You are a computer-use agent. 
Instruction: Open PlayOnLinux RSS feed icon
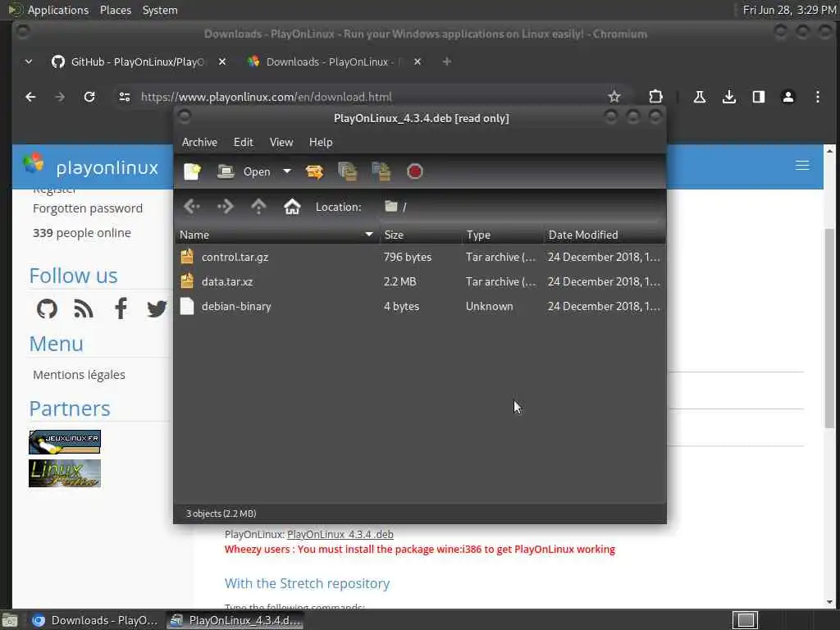point(84,309)
